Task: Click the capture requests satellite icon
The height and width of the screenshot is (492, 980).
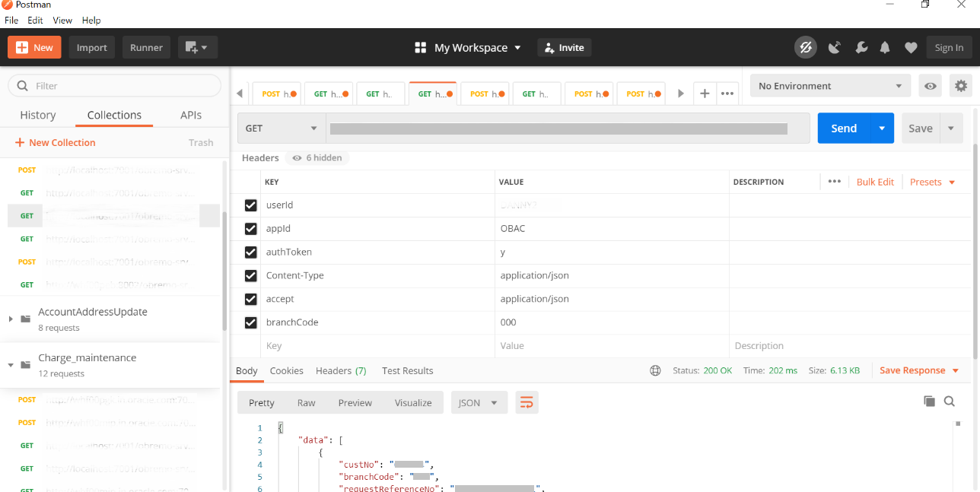Action: point(835,48)
